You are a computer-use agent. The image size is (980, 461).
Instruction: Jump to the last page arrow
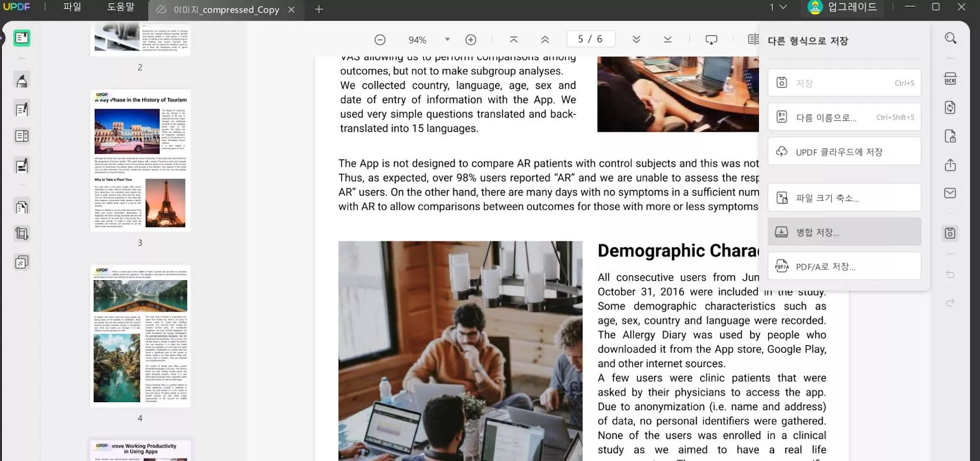coord(668,39)
